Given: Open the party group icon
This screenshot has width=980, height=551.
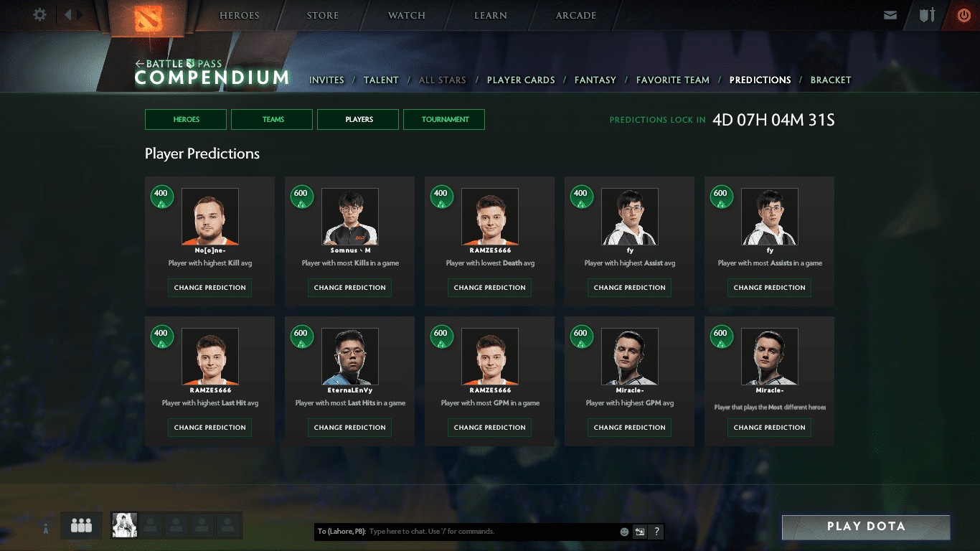Looking at the screenshot, I should pyautogui.click(x=81, y=526).
